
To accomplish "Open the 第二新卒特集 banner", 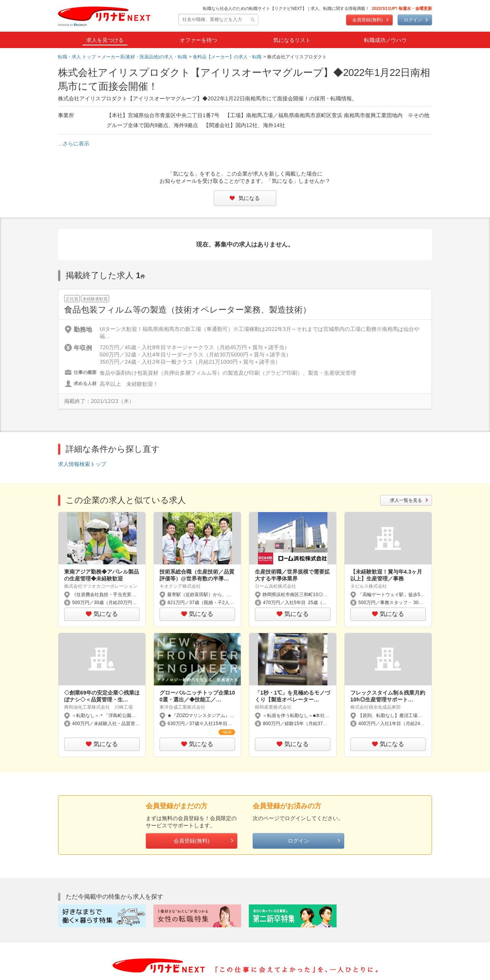I will coord(293,916).
